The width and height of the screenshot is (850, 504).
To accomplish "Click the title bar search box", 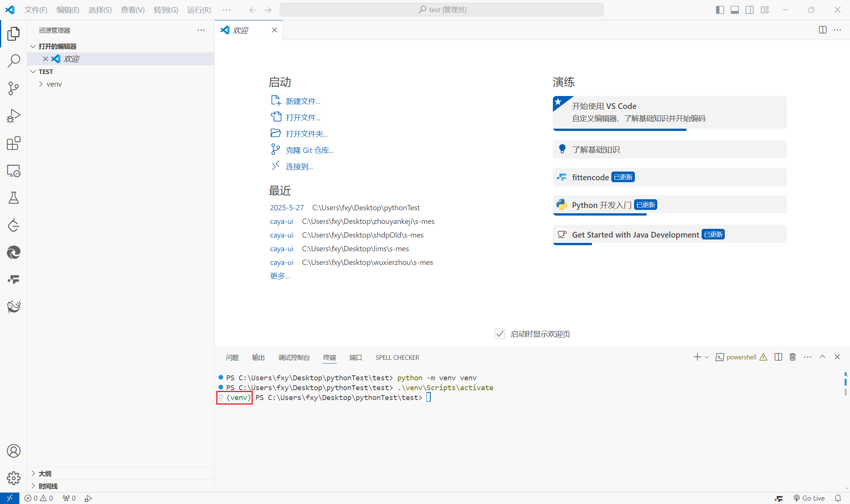I will point(442,10).
